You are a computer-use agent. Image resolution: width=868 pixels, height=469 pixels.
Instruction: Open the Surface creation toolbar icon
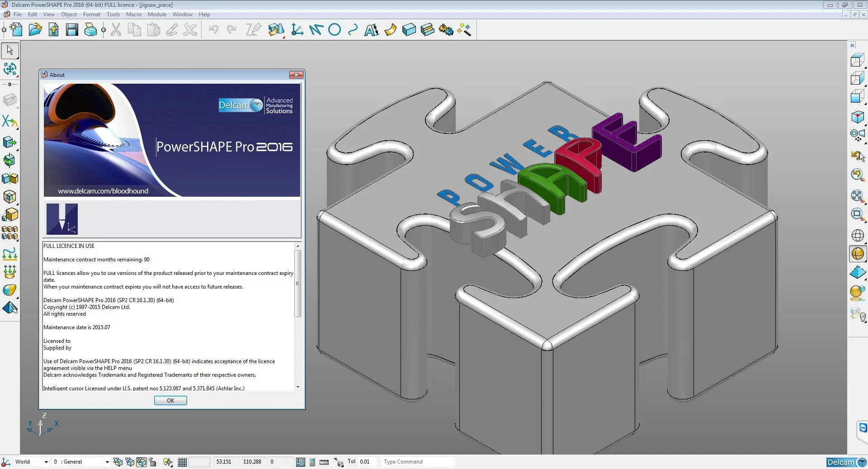[x=276, y=30]
